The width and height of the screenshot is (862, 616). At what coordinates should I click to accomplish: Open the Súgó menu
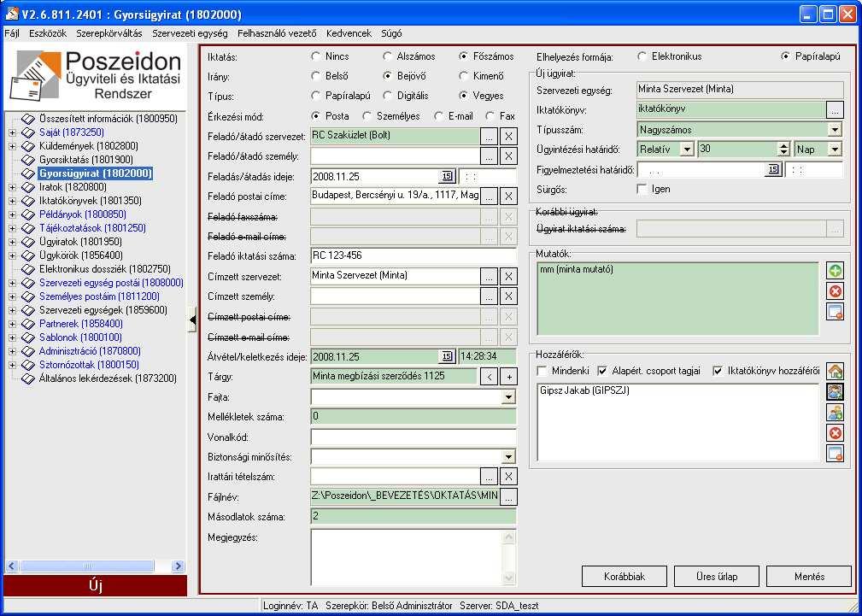[391, 33]
